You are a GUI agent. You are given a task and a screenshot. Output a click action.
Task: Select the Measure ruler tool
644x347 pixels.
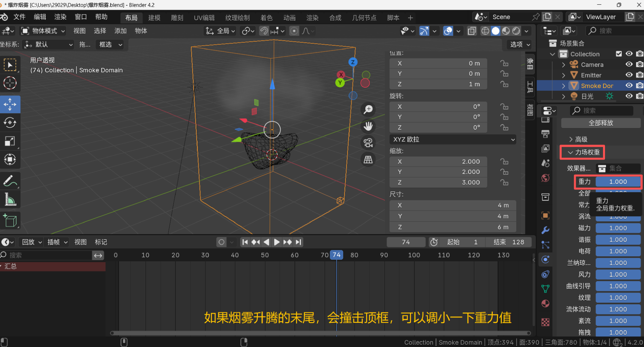[x=10, y=200]
